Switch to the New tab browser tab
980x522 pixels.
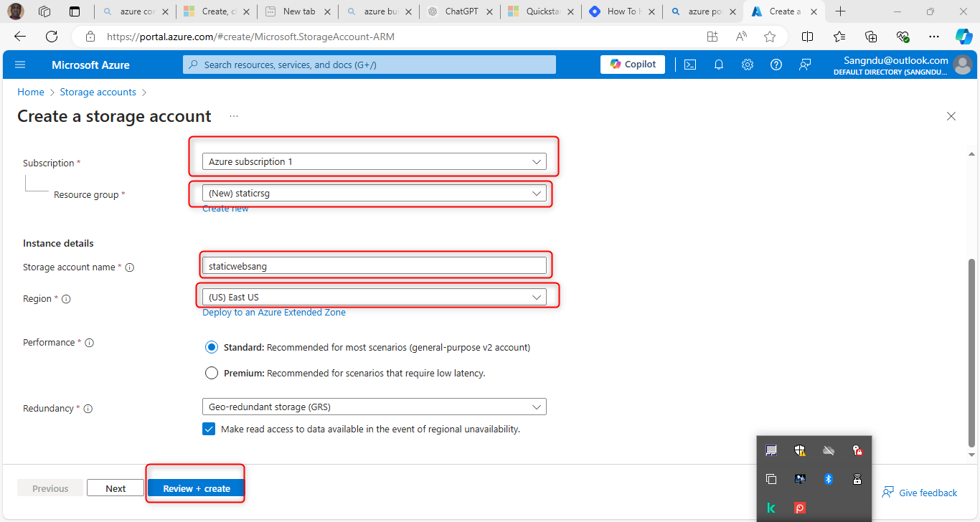pos(297,11)
